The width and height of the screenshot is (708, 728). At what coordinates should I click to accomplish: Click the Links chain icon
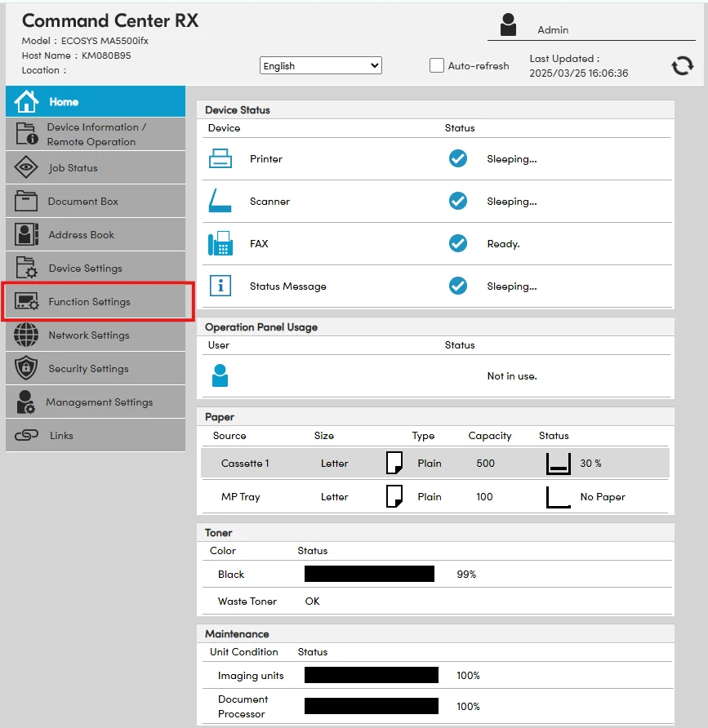27,436
